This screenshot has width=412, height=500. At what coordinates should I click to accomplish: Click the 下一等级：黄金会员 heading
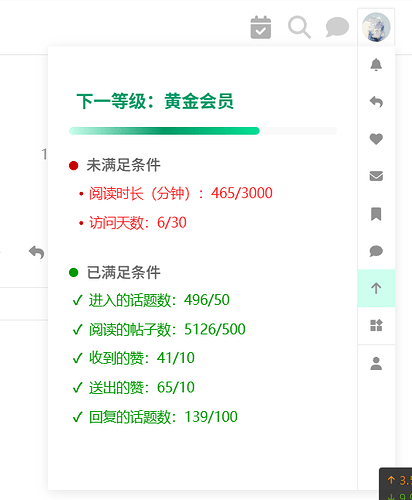coord(155,101)
